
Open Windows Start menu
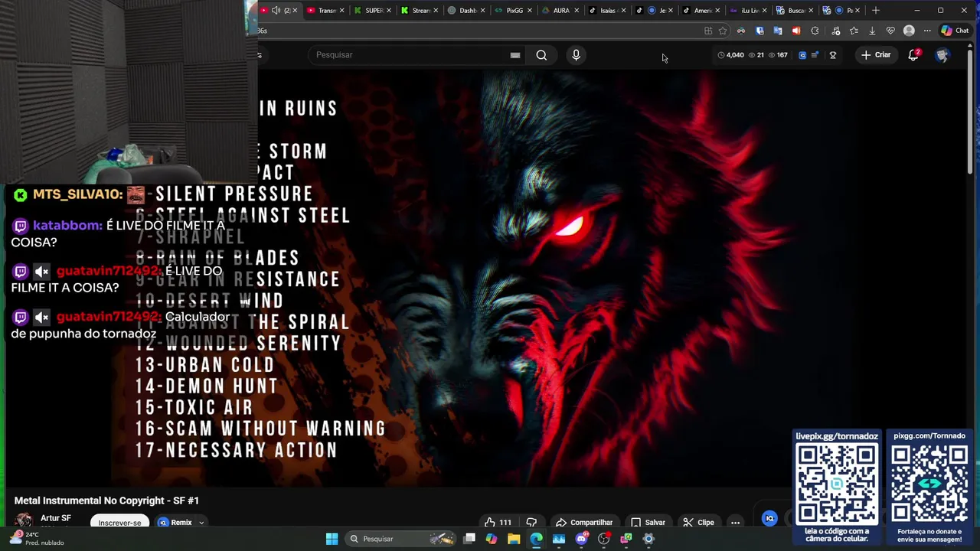[332, 539]
